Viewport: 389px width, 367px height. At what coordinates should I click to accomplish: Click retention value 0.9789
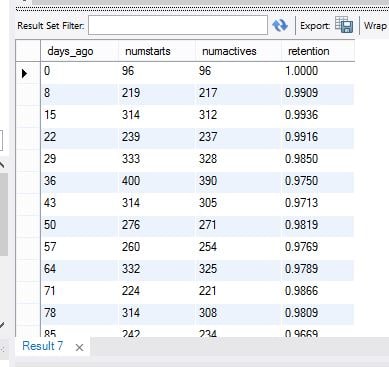[317, 269]
